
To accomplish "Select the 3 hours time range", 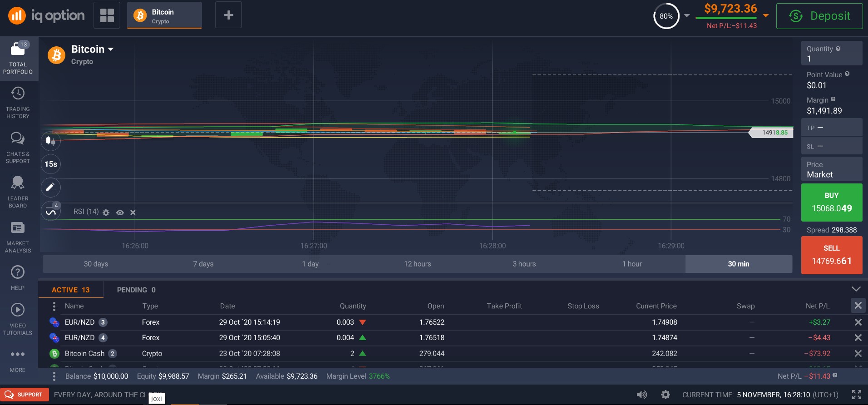I will point(524,264).
